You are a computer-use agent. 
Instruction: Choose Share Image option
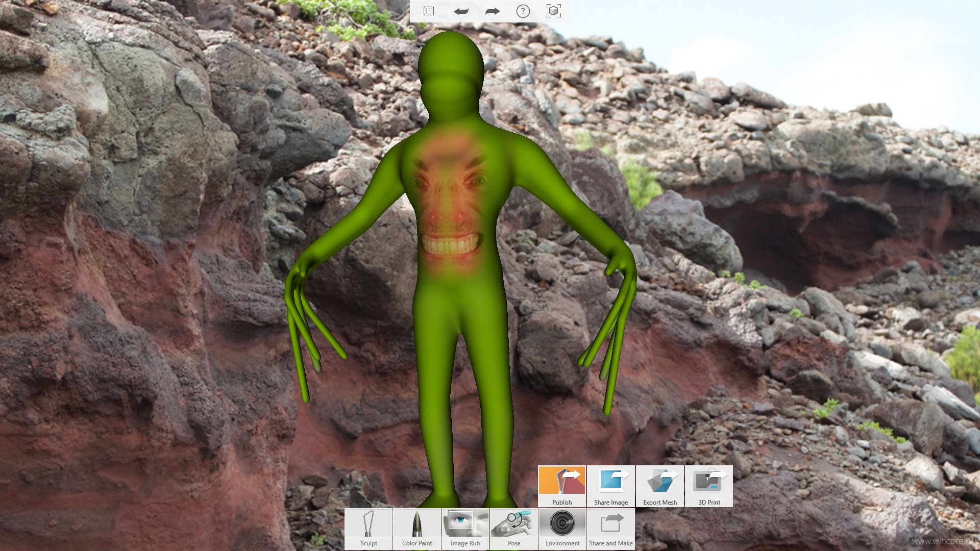611,486
